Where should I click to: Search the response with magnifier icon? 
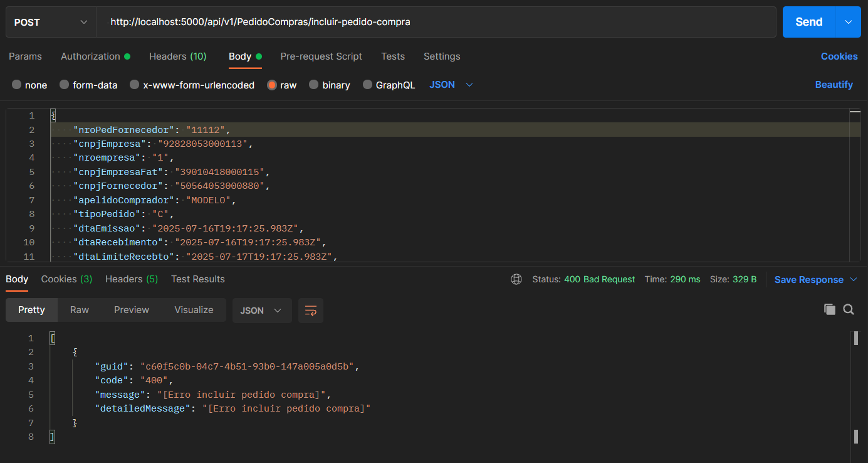pyautogui.click(x=849, y=309)
